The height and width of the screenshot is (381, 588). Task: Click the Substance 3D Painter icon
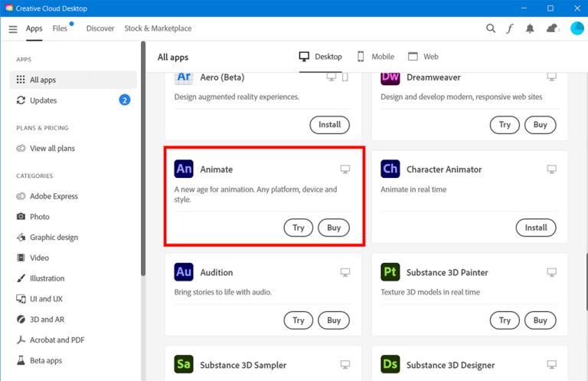tap(390, 272)
